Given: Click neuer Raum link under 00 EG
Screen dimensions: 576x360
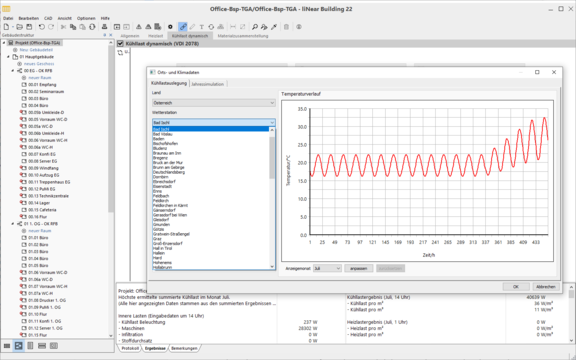Looking at the screenshot, I should point(40,78).
